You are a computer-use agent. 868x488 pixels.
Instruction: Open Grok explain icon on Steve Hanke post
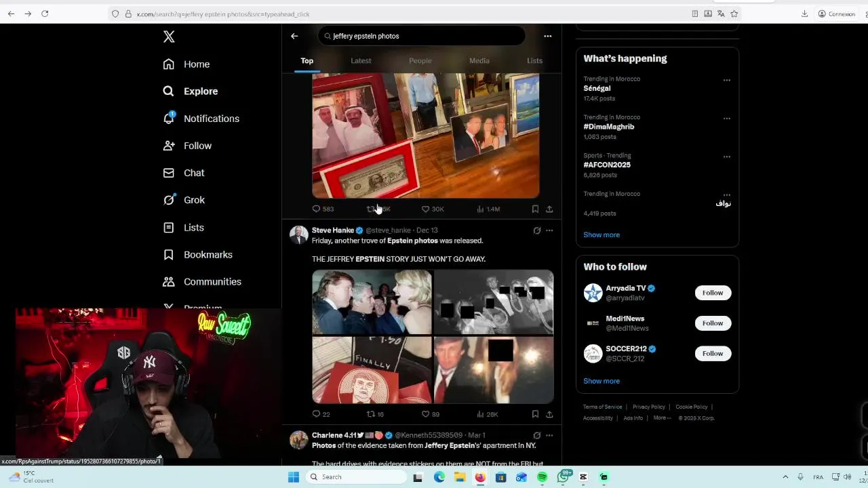coord(537,230)
